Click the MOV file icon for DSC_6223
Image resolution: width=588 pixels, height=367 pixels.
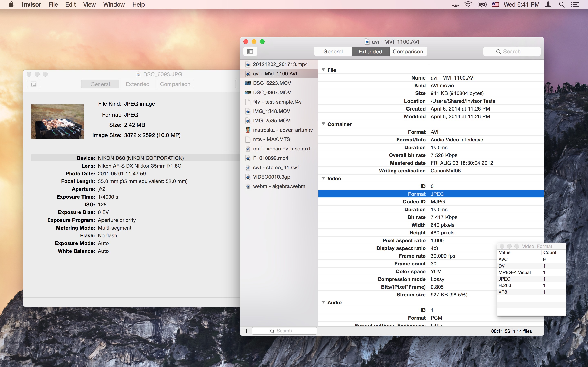248,83
